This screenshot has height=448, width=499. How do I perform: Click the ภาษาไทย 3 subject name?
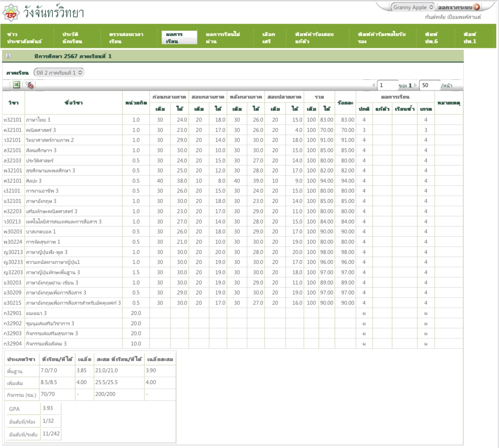click(x=38, y=120)
